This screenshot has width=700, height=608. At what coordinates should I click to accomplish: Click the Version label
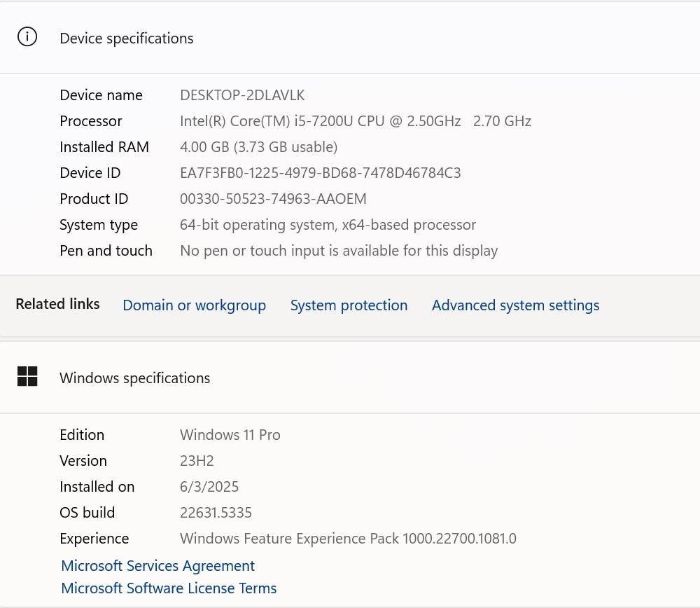tap(83, 461)
